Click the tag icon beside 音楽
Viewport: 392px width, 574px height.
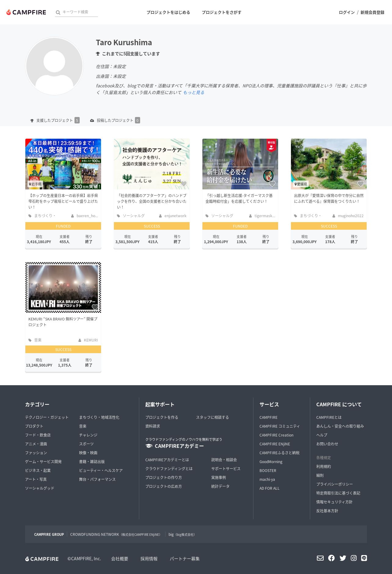(30, 340)
